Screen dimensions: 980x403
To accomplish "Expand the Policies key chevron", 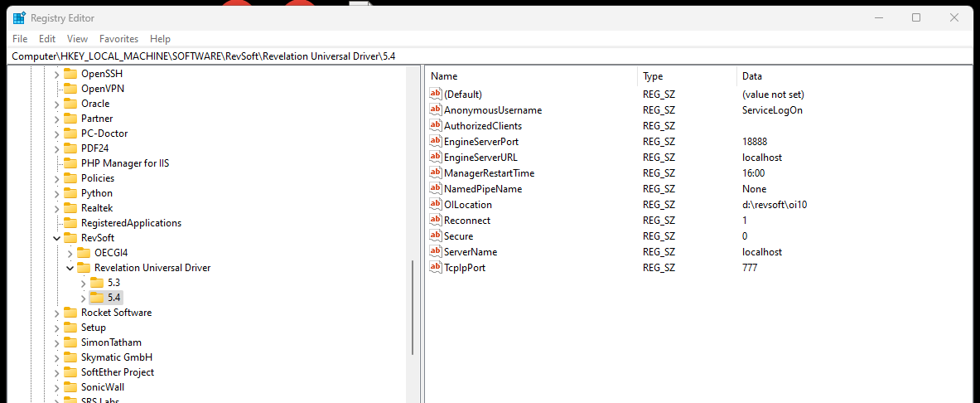I will click(x=56, y=178).
